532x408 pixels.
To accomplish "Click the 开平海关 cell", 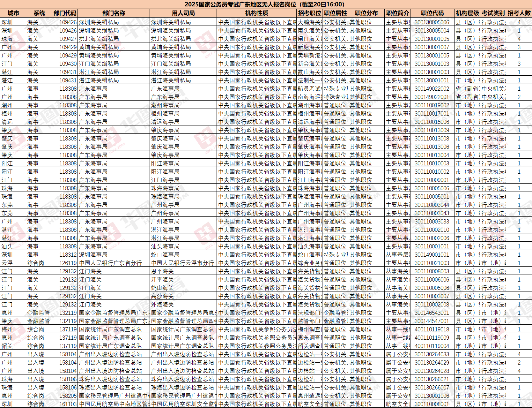I will coord(183,280).
